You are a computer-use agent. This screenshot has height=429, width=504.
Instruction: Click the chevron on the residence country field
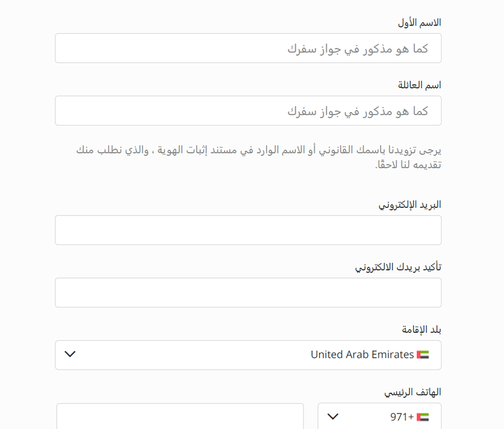70,354
